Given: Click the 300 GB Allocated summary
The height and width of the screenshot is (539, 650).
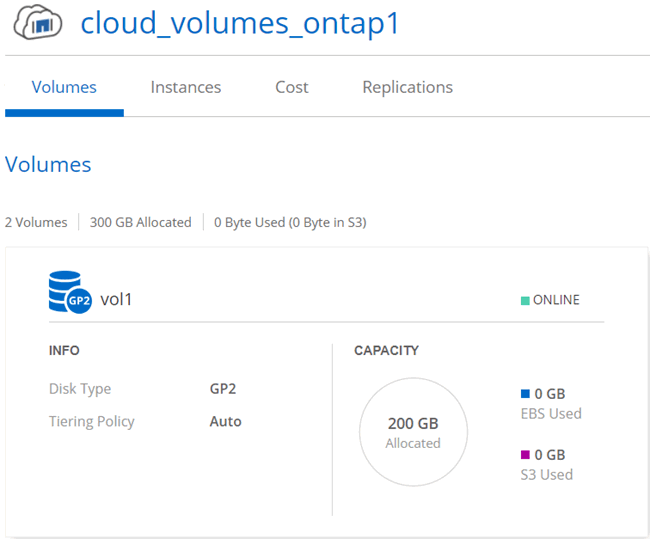Looking at the screenshot, I should click(x=141, y=223).
